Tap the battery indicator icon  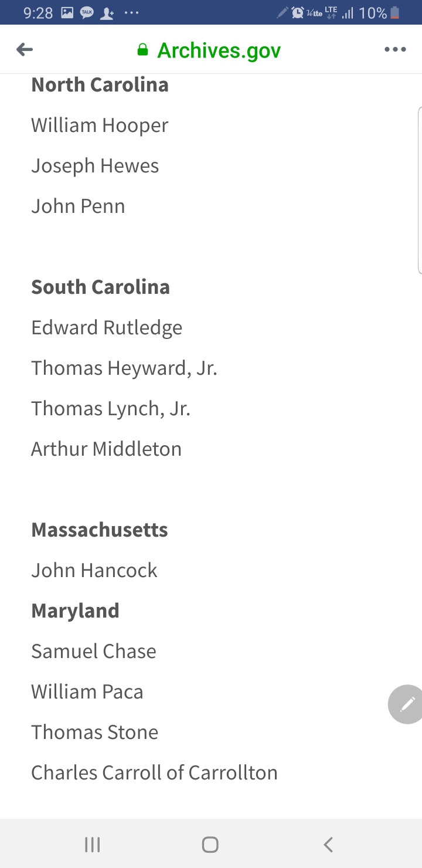[x=395, y=12]
